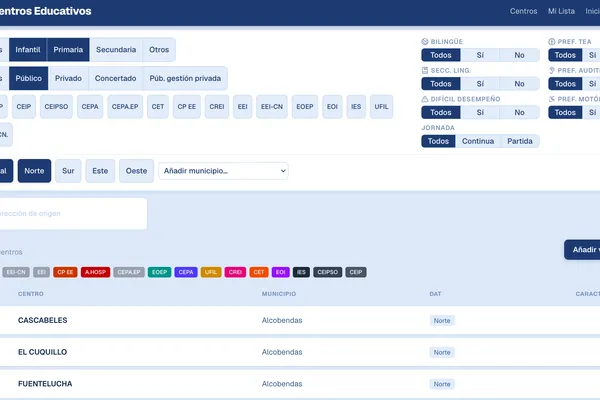The width and height of the screenshot is (600, 400).
Task: Click the purple EOI legend tag
Action: (x=280, y=272)
